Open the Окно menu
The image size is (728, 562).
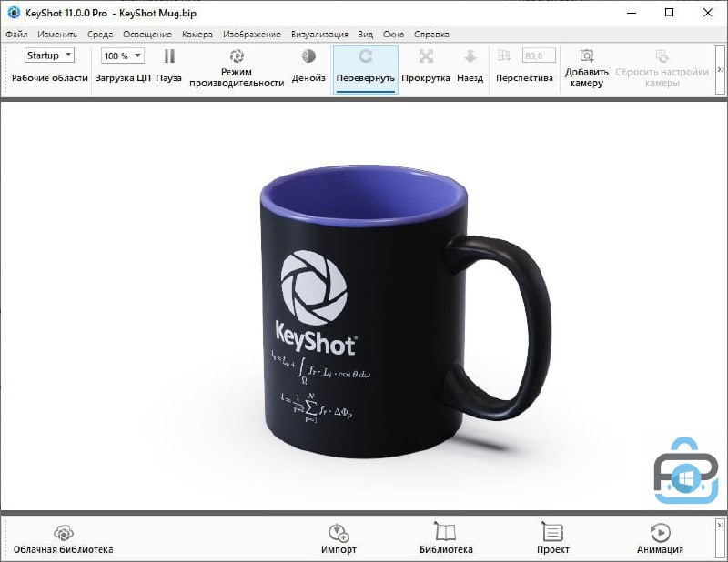tap(393, 35)
